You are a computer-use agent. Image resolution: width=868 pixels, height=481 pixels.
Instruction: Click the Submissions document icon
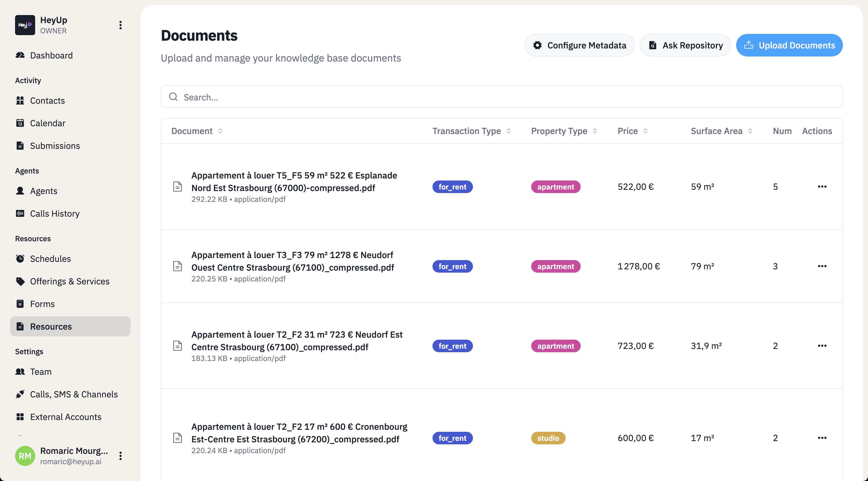coord(20,145)
